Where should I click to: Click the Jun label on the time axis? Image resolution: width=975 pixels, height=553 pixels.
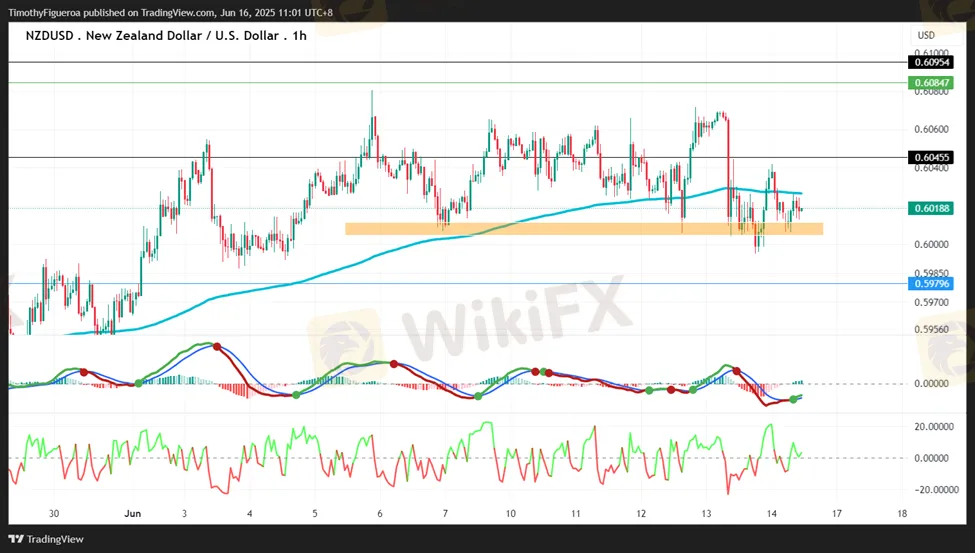[133, 513]
